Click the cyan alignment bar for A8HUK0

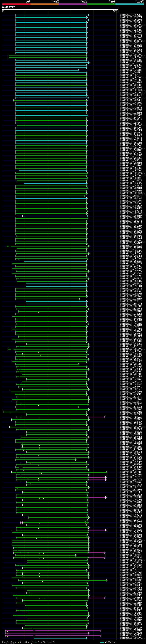52,15
